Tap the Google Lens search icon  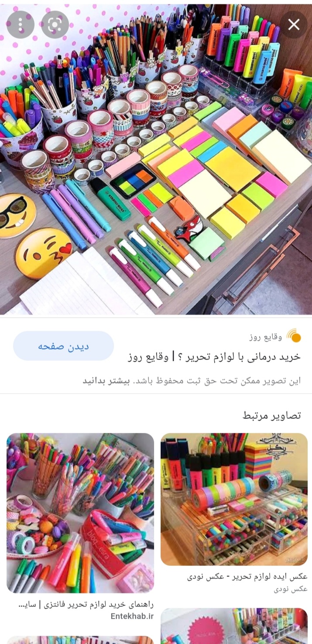point(55,24)
